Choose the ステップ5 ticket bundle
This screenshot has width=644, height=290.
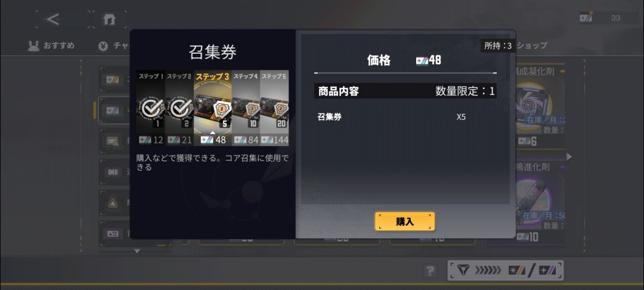click(274, 108)
